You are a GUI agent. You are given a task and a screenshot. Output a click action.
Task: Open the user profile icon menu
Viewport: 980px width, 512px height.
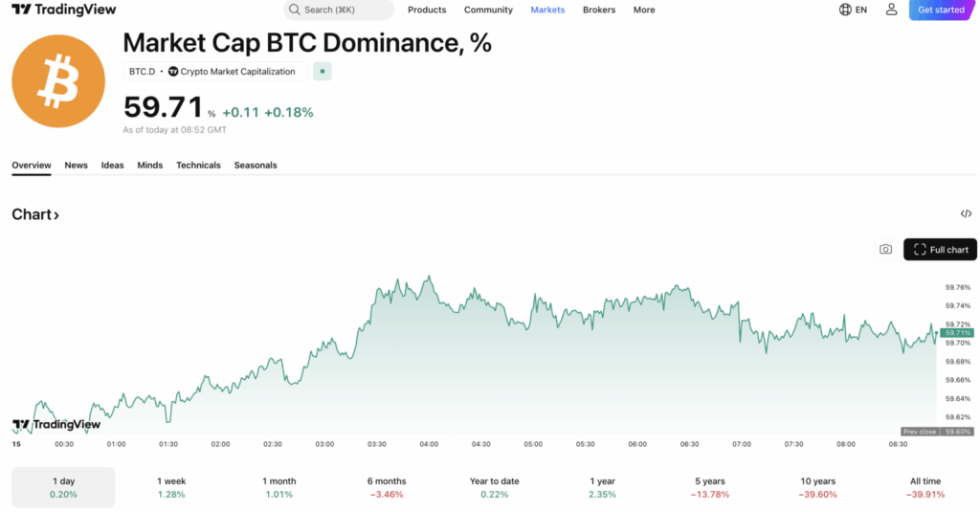pos(891,10)
